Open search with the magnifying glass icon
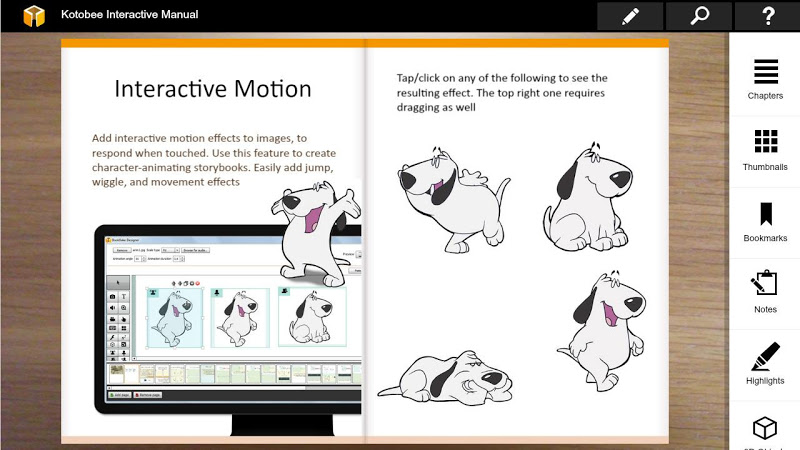This screenshot has height=450, width=800. tap(699, 16)
